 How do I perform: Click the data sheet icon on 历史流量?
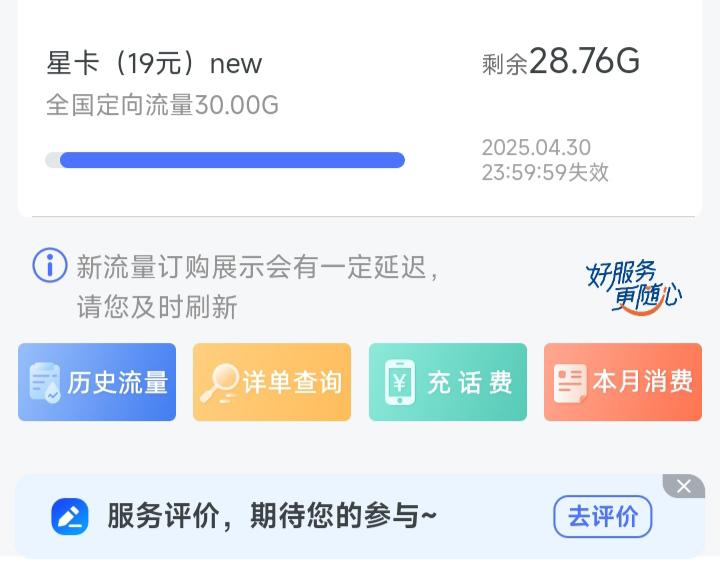[x=45, y=383]
